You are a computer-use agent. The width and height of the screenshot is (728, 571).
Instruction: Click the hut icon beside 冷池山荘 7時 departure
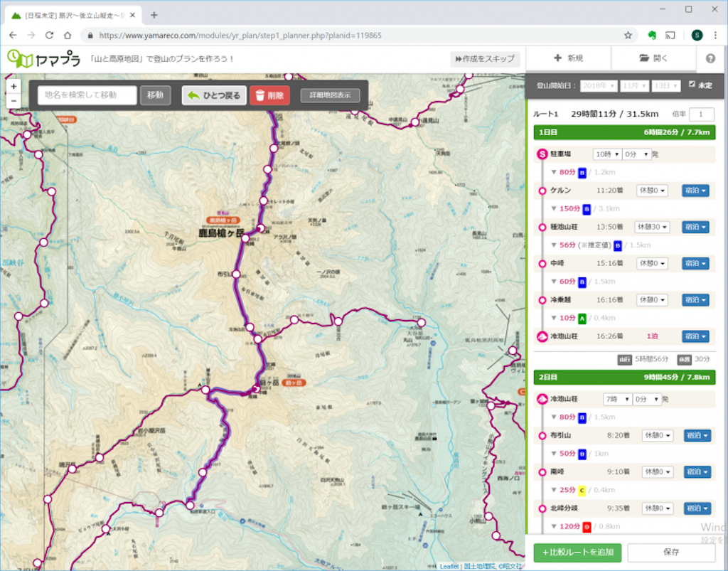pos(542,399)
